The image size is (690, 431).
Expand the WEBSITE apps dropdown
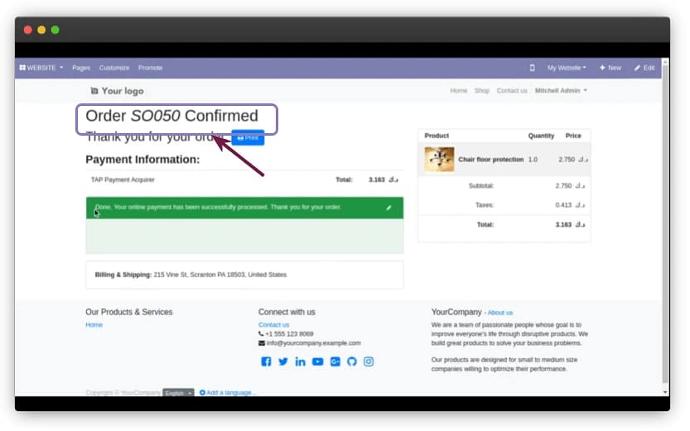[x=41, y=68]
